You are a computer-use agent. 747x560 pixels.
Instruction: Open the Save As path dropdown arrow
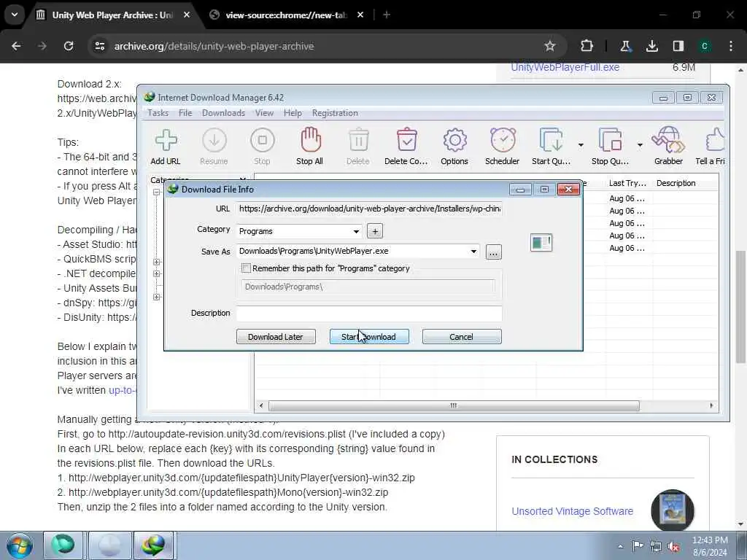[x=473, y=252]
